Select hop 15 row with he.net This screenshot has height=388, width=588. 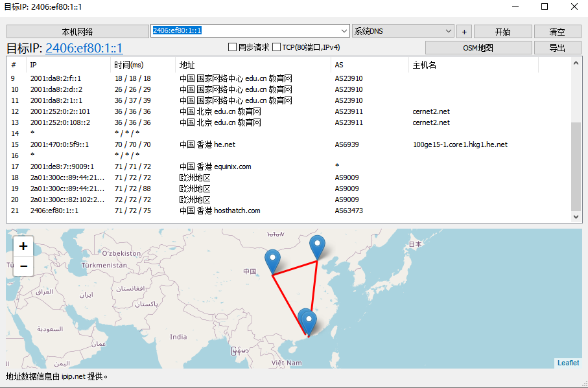coord(259,144)
